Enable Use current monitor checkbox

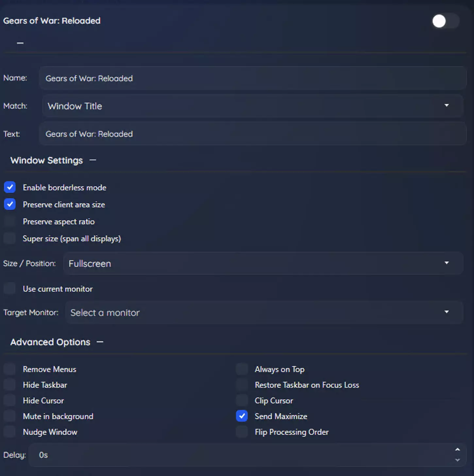(10, 289)
